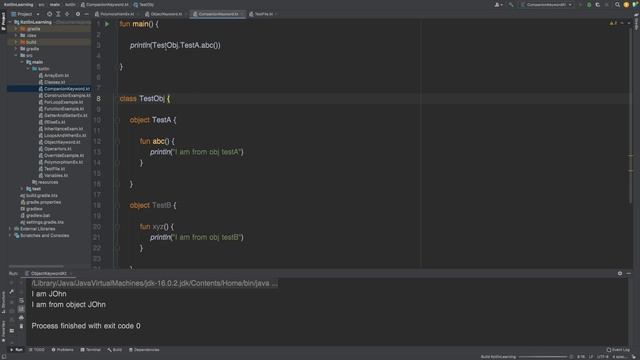Open TODO tool window button
Image resolution: width=640 pixels, height=360 pixels.
[37, 350]
